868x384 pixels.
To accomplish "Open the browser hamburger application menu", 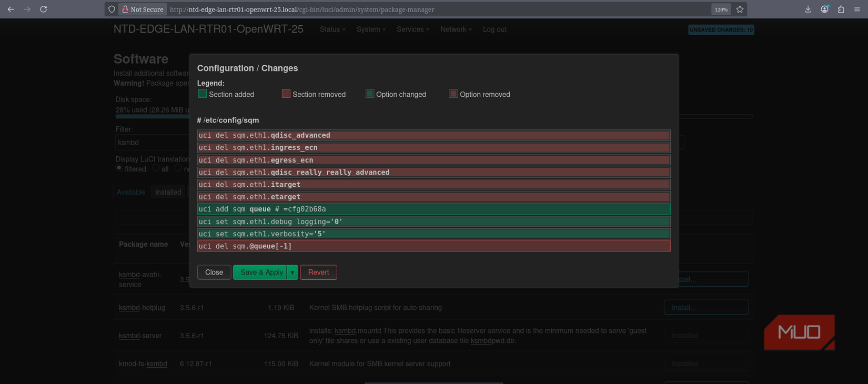I will (x=857, y=9).
